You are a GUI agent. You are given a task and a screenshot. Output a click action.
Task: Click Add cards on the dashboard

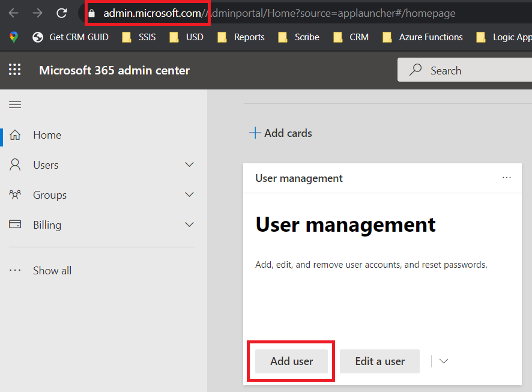coord(280,133)
